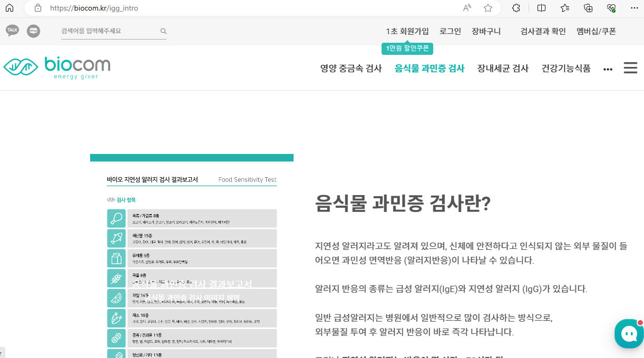This screenshot has height=358, width=644.
Task: Go to 장내세균 검사 menu
Action: pyautogui.click(x=503, y=68)
